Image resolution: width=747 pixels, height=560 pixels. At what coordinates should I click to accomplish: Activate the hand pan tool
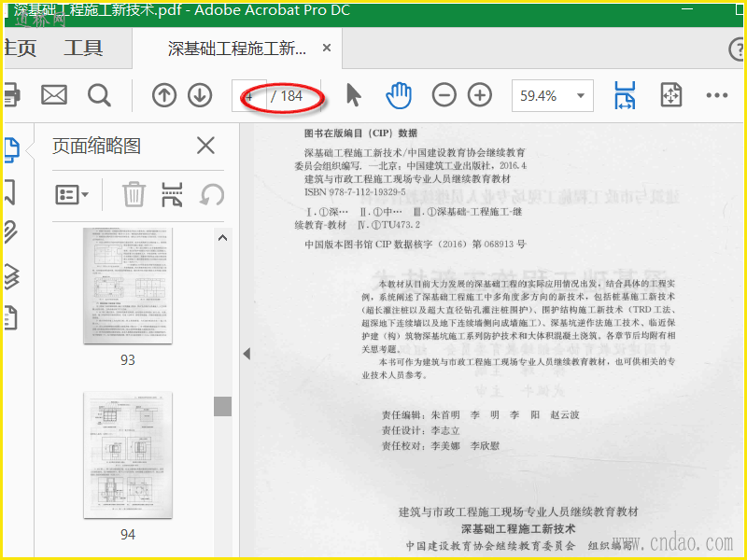click(x=399, y=95)
